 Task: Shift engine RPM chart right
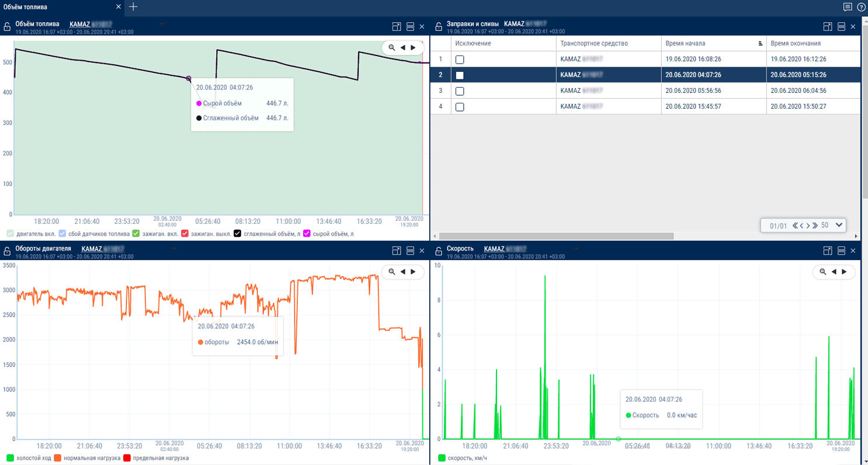click(x=413, y=272)
